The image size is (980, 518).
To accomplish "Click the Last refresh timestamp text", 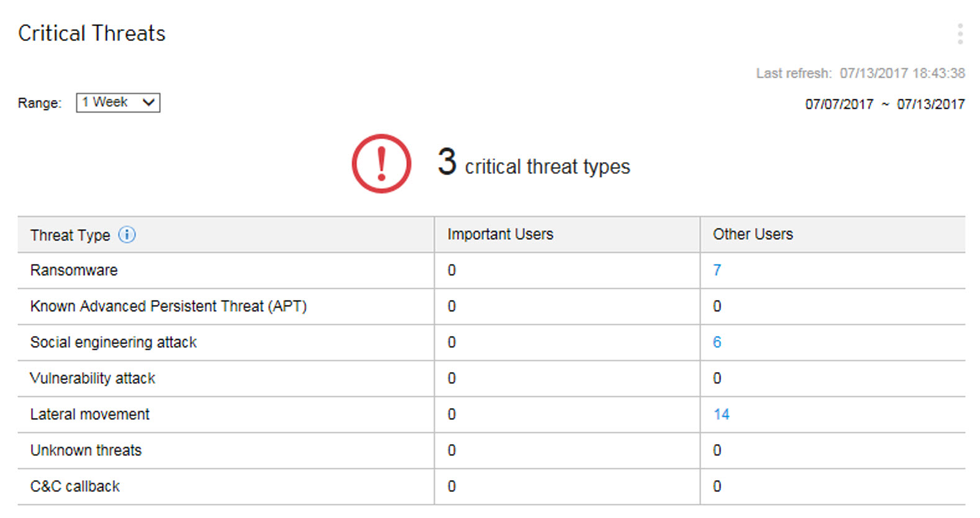I will (x=860, y=73).
